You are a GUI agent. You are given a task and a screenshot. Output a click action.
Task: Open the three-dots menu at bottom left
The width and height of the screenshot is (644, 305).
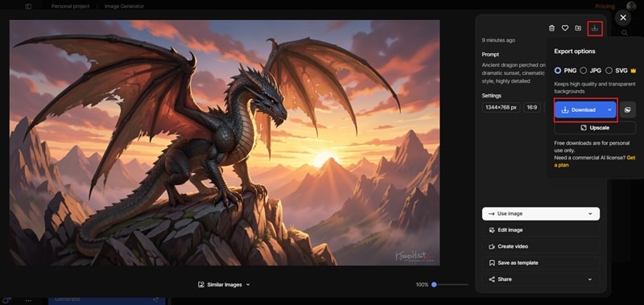point(28,300)
